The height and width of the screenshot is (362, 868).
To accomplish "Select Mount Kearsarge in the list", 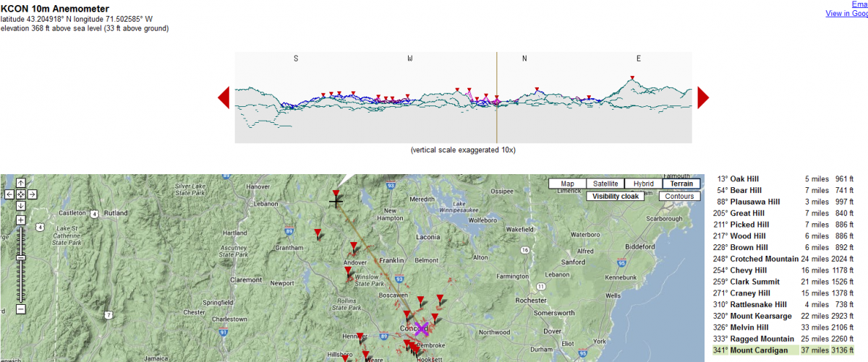I will (785, 316).
